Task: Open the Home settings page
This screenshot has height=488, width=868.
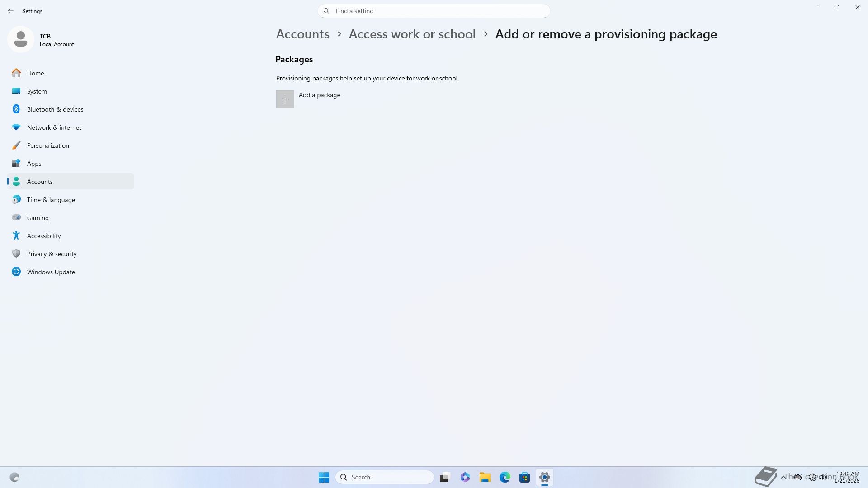Action: [35, 73]
